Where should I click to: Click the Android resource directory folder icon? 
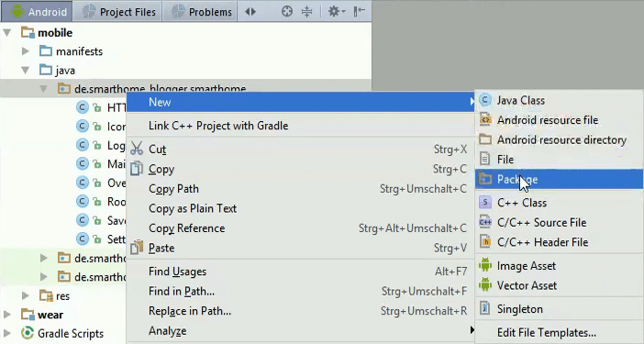(485, 139)
